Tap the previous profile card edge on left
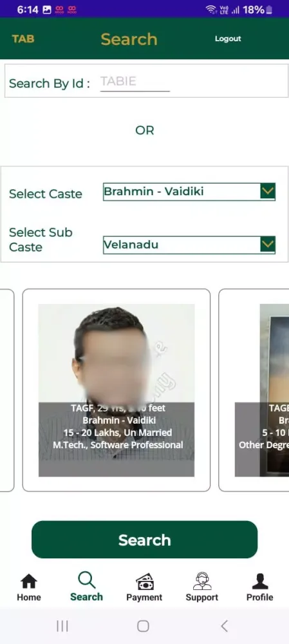This screenshot has height=644, width=289. pos(7,390)
